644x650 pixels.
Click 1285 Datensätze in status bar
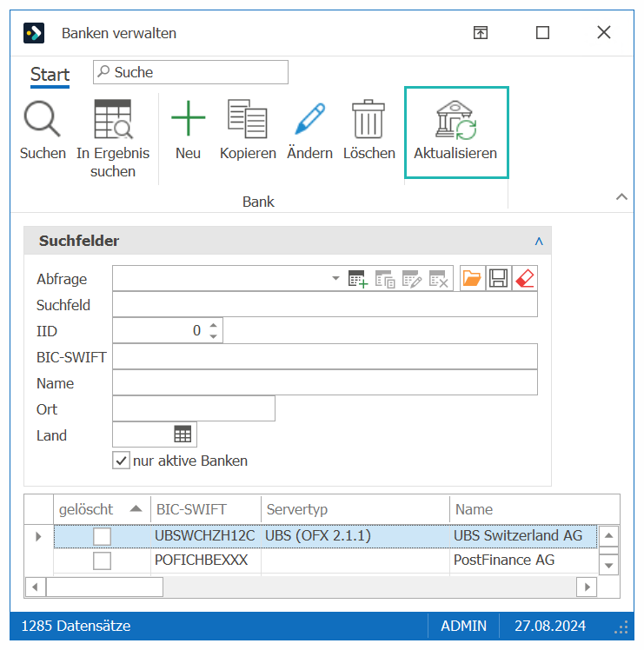76,626
